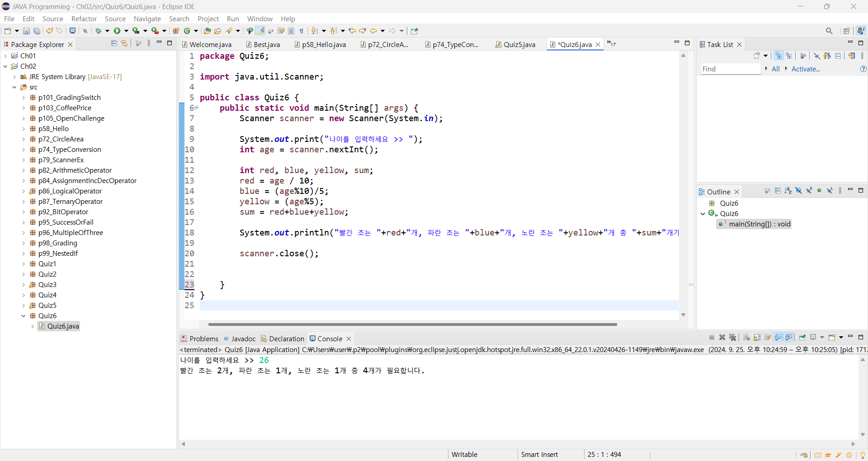
Task: Click Sort alphabetically in Outline
Action: [x=788, y=191]
